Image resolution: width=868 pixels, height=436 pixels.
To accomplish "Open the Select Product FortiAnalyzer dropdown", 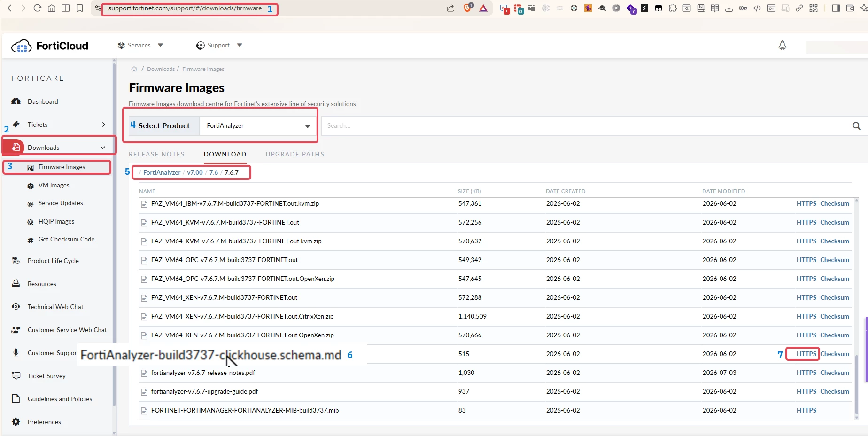I will coord(258,126).
